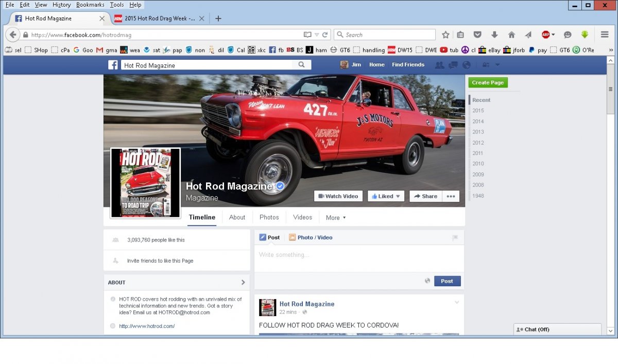The width and height of the screenshot is (618, 364).
Task: Bookmark this page with the star icon
Action: 445,35
